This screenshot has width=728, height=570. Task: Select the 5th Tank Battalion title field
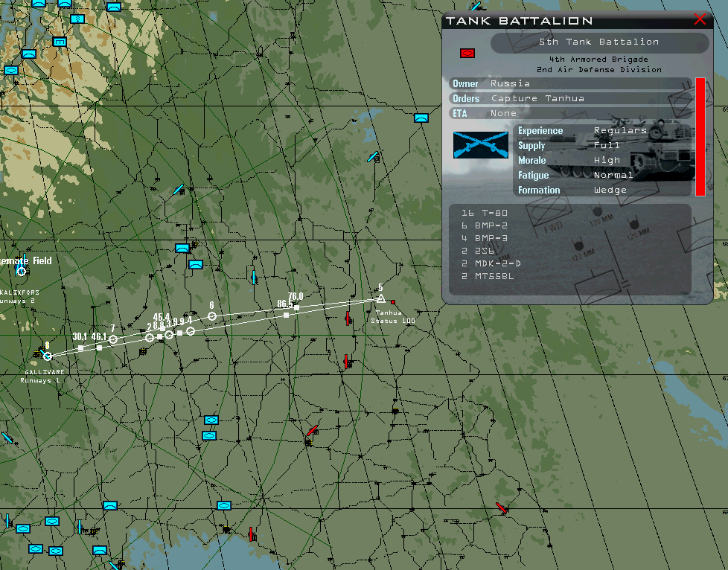click(599, 42)
